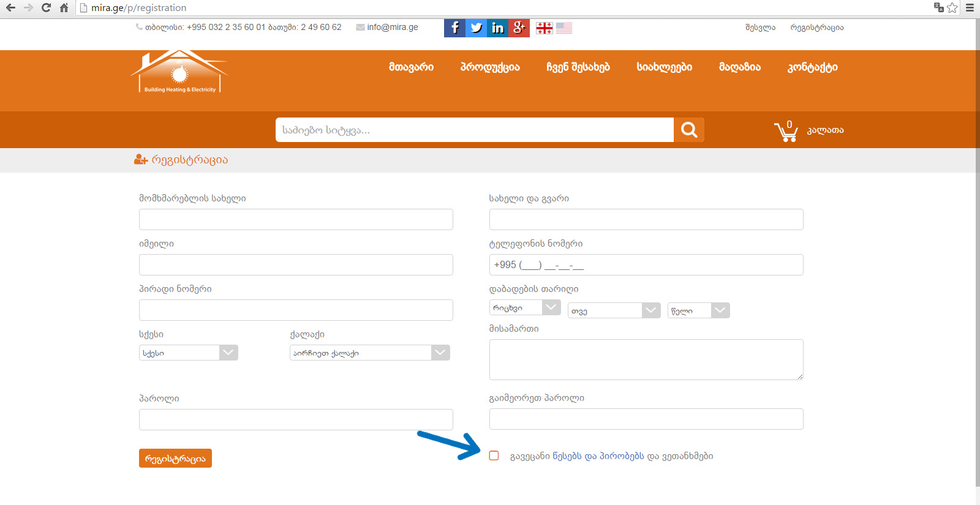The image size is (980, 505).
Task: Open the shopping cart icon
Action: tap(786, 131)
